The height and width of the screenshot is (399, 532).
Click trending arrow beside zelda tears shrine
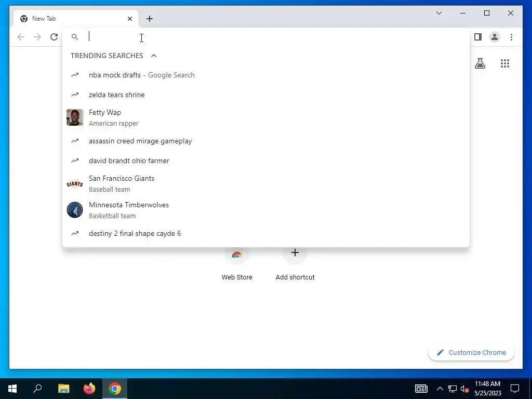pyautogui.click(x=75, y=95)
